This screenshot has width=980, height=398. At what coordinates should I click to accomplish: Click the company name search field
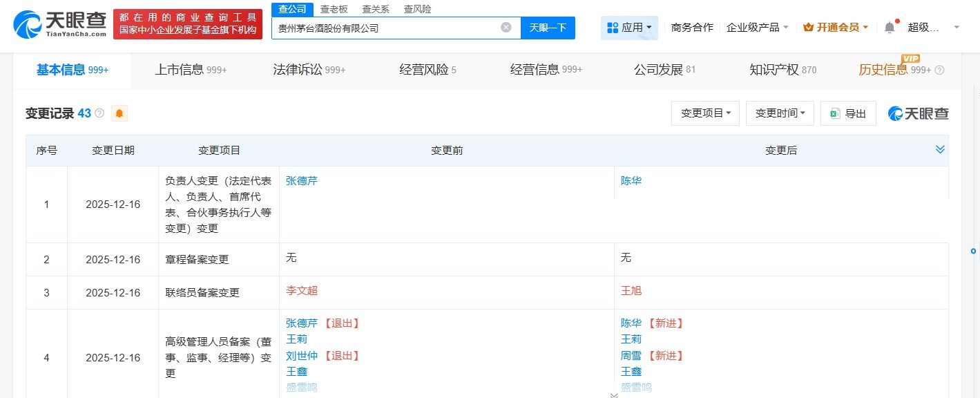(387, 28)
